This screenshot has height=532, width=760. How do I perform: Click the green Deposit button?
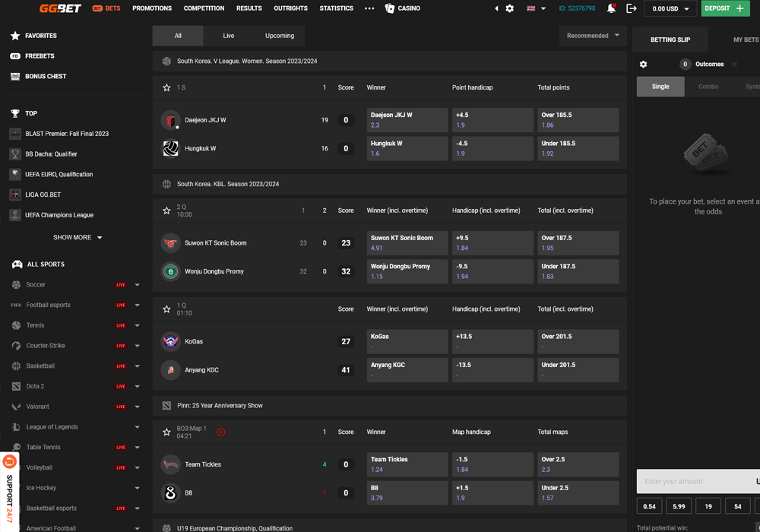point(724,8)
